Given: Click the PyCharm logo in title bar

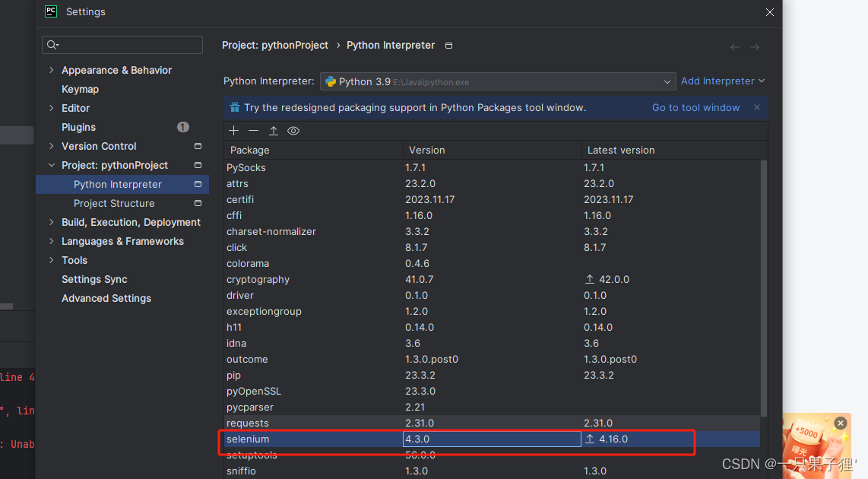Looking at the screenshot, I should click(x=51, y=11).
